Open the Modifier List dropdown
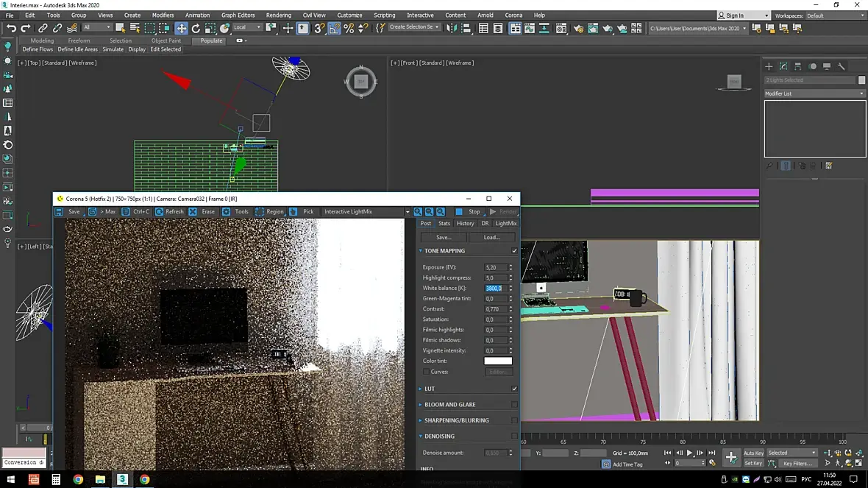This screenshot has width=868, height=488. (814, 93)
